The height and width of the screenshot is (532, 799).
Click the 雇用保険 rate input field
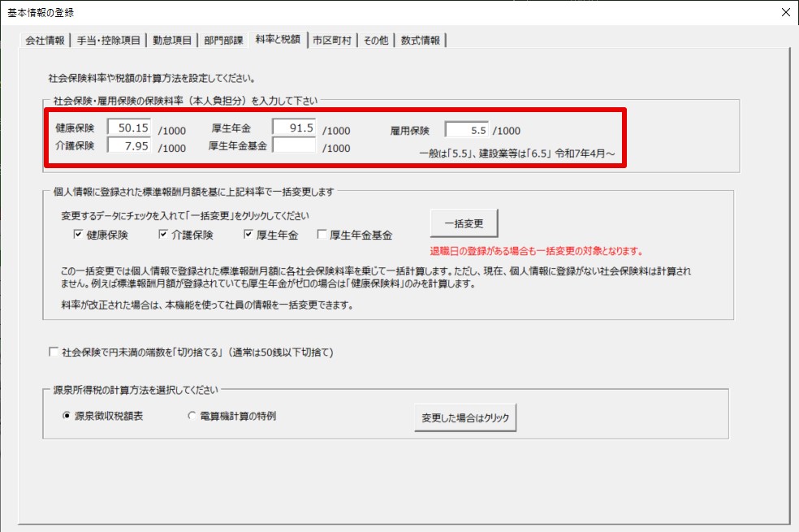[x=467, y=129]
